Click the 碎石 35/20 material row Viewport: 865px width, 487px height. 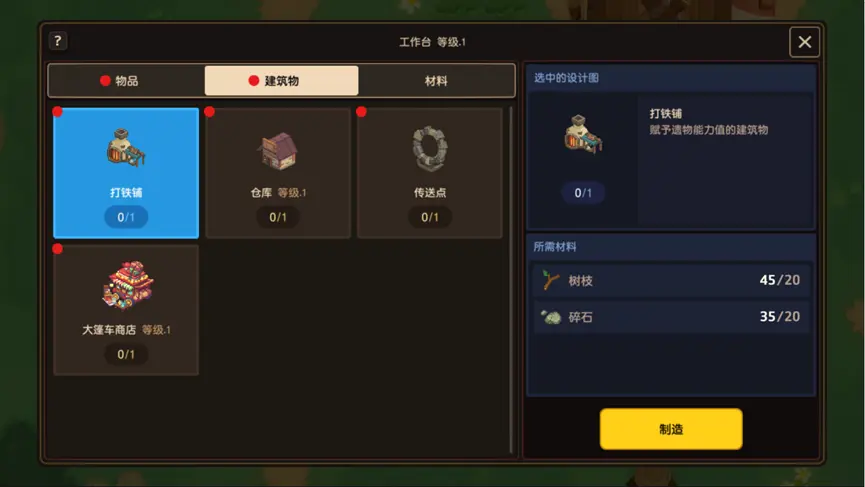click(671, 317)
